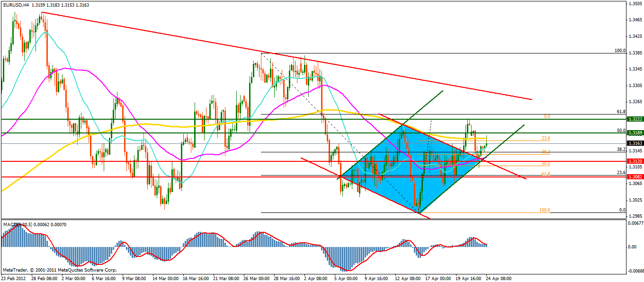
Task: Click the orange 100.0 Fibonacci level label
Action: (x=545, y=210)
